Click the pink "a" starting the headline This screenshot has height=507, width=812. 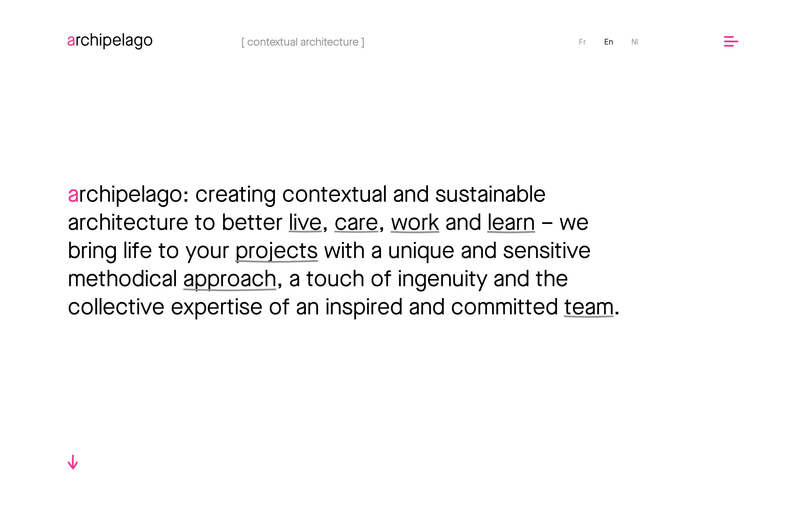[73, 194]
